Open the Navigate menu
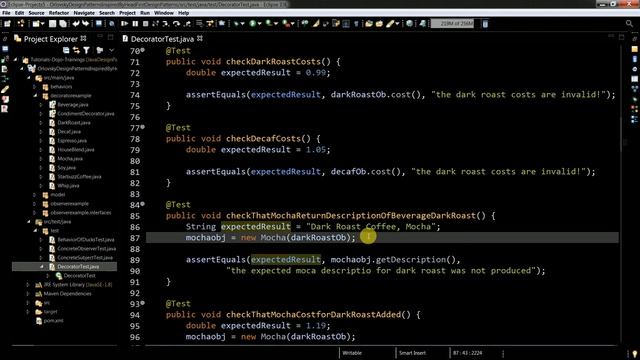The image size is (640, 360). (x=84, y=13)
